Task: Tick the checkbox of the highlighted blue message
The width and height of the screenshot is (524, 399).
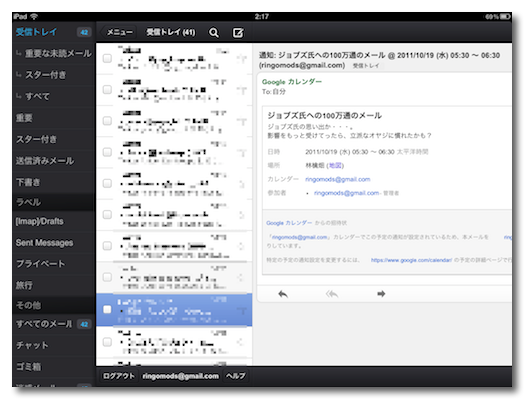Action: tap(107, 309)
